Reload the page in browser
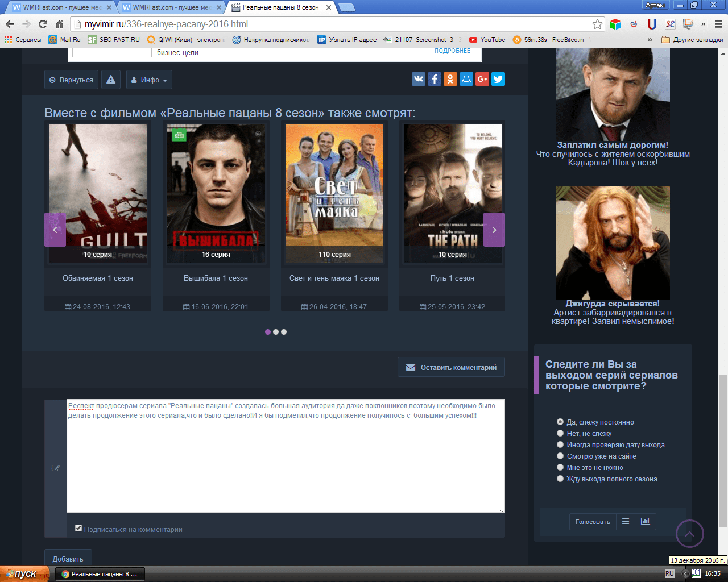Viewport: 728px width, 582px height. [x=43, y=24]
